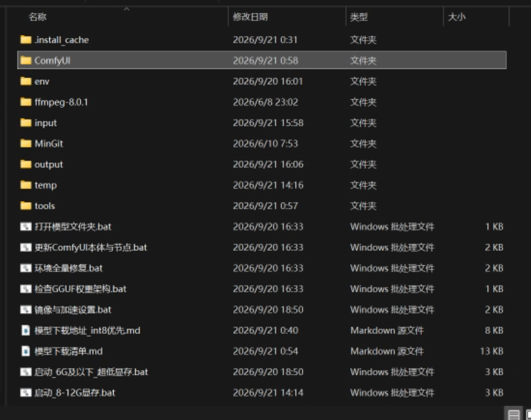Viewport: 531px width, 420px height.
Task: Select the date 2026/9/21 0:31
Action: point(265,40)
